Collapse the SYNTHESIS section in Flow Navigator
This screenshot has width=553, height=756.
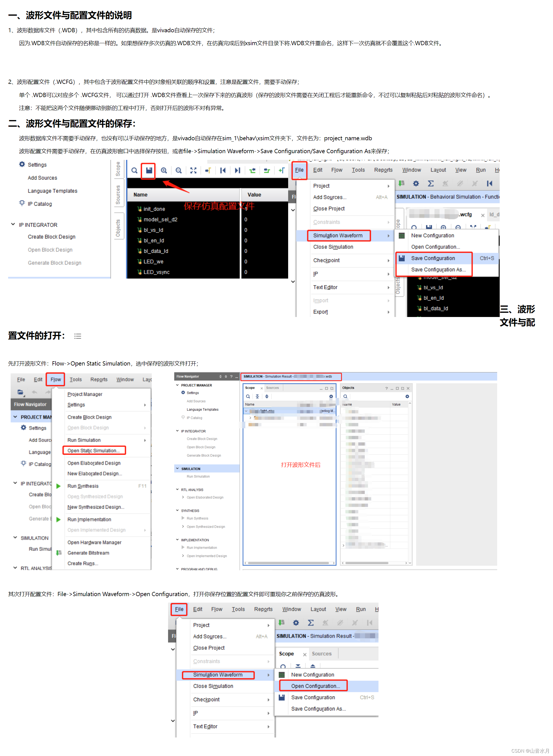tap(177, 510)
